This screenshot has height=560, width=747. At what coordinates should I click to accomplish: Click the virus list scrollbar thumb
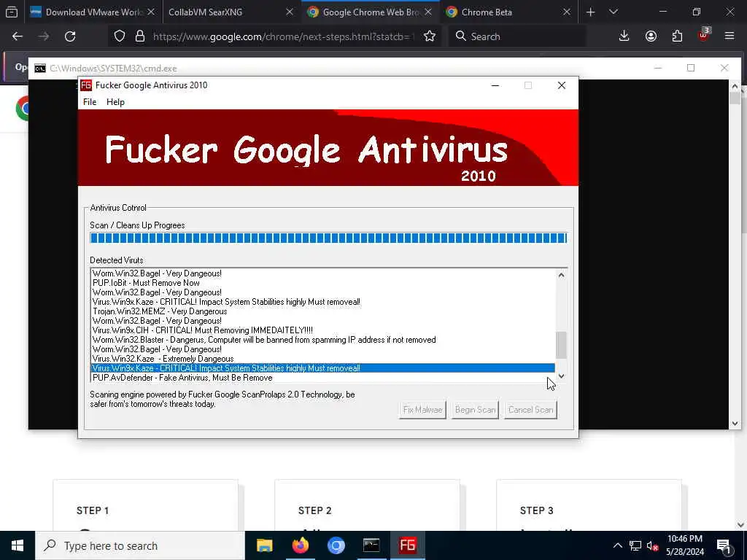point(561,345)
